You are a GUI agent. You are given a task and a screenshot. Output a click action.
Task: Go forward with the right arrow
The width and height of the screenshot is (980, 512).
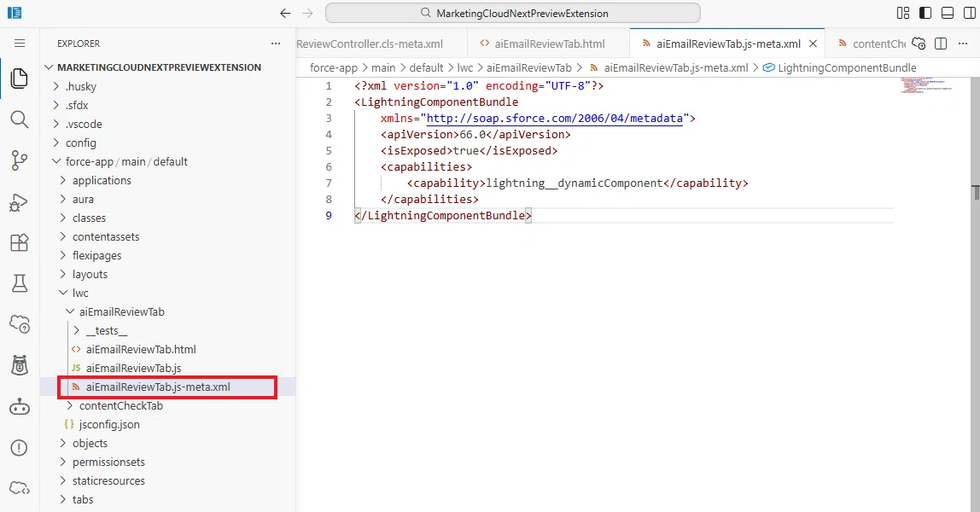(x=307, y=13)
